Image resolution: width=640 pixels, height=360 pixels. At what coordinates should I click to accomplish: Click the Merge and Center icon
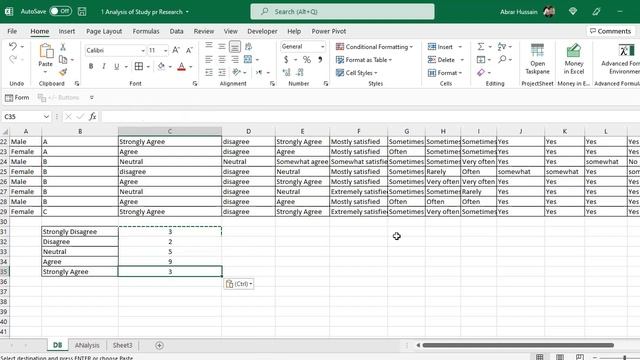[248, 60]
